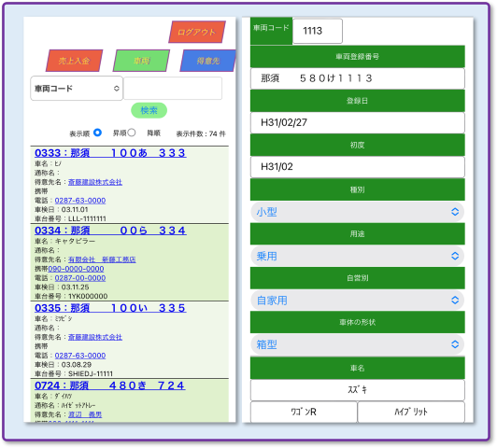Click the search text field beside 車両コード
Image resolution: width=497 pixels, height=448 pixels.
point(173,89)
